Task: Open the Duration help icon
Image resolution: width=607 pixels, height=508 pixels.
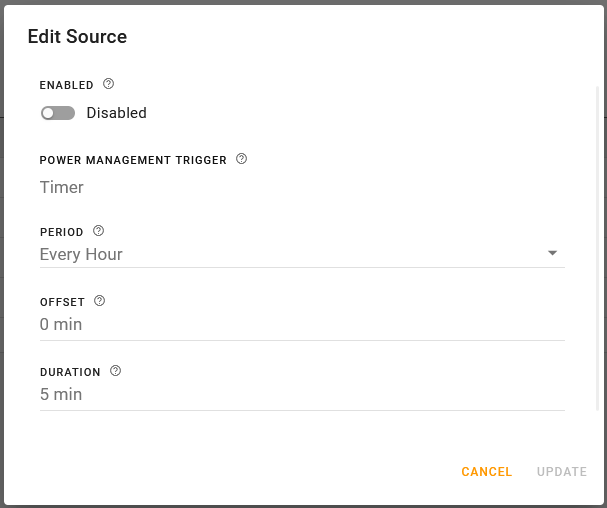Action: (115, 371)
